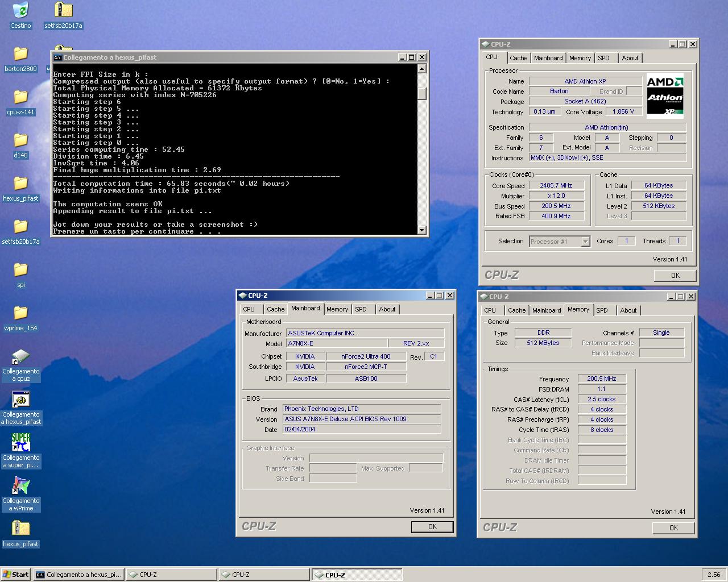This screenshot has width=728, height=582.
Task: Activate the second CPU-Z taskbar button
Action: (264, 575)
